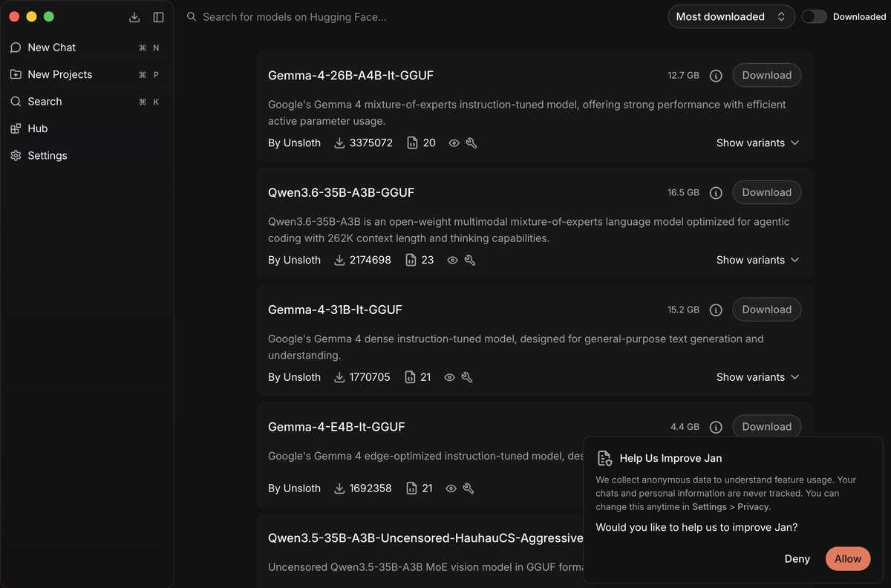Select New Projects in the sidebar
The image size is (891, 588).
coord(86,74)
